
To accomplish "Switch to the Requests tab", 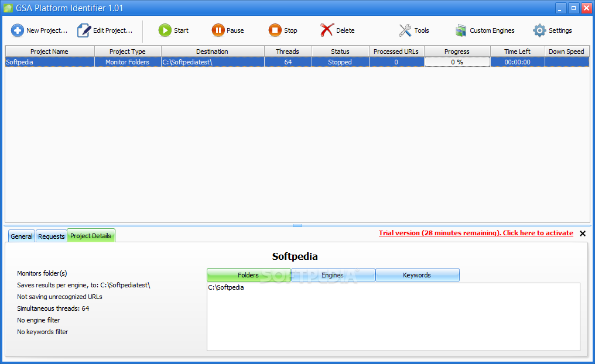I will (x=51, y=236).
